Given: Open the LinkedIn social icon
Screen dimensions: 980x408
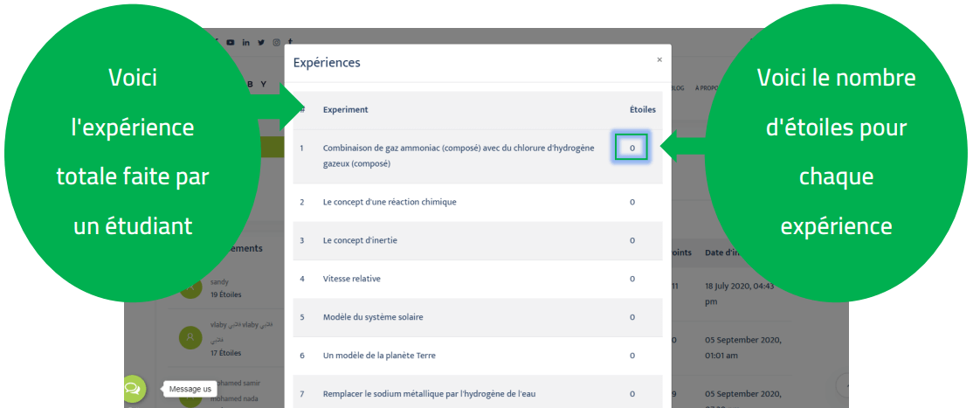Looking at the screenshot, I should click(x=246, y=42).
